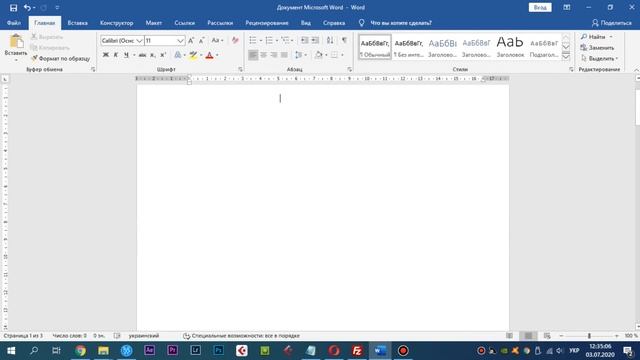The image size is (640, 360).
Task: Decrease paragraph indent
Action: [304, 40]
